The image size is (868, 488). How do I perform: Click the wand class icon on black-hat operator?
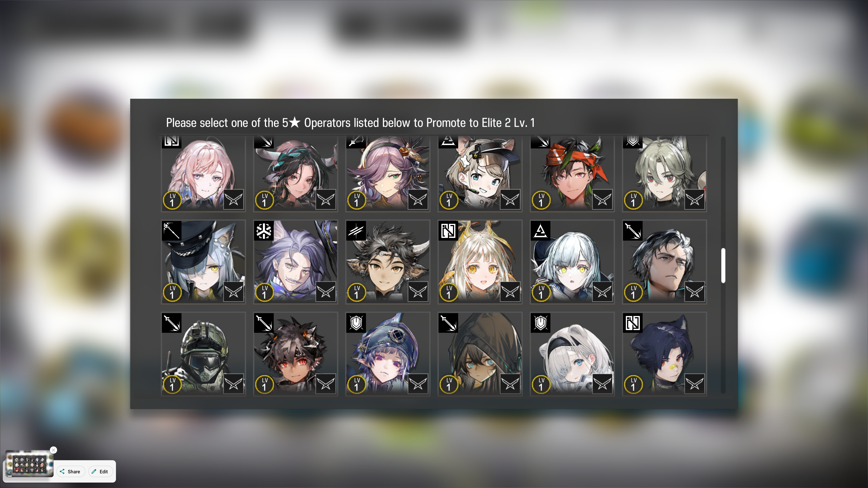pos(172,231)
